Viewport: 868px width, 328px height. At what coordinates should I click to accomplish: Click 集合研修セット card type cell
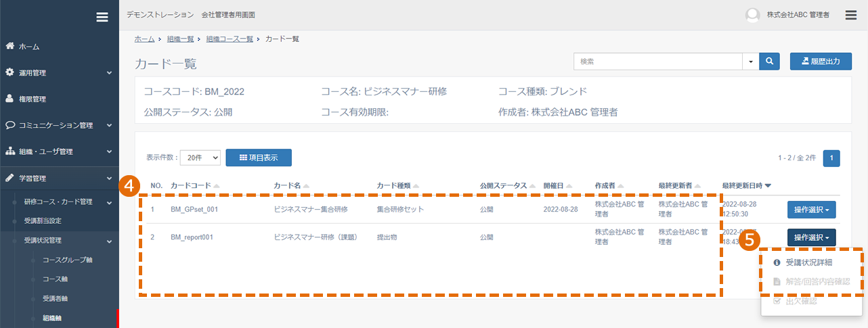click(x=400, y=210)
